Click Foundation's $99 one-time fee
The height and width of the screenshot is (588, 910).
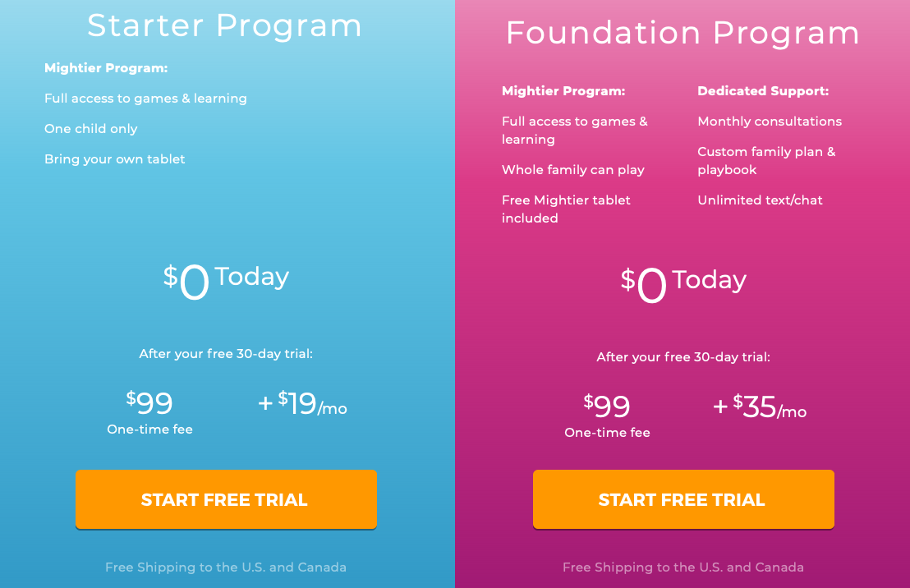pyautogui.click(x=607, y=416)
